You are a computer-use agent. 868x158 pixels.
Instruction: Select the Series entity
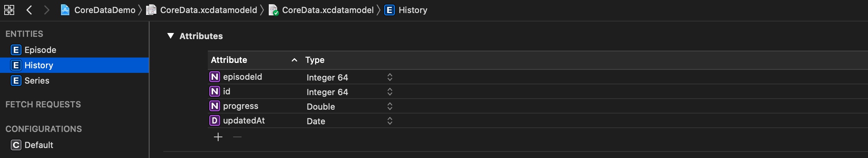(37, 81)
